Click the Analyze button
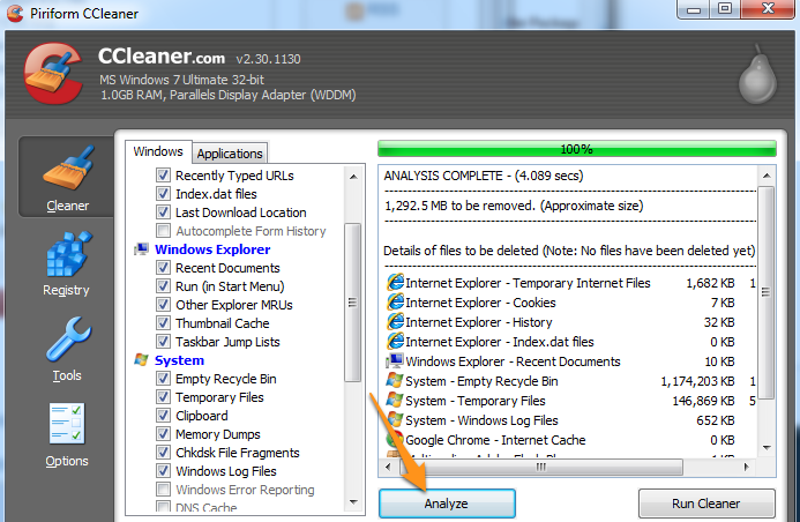Screen dimensions: 800x522 coord(447,504)
